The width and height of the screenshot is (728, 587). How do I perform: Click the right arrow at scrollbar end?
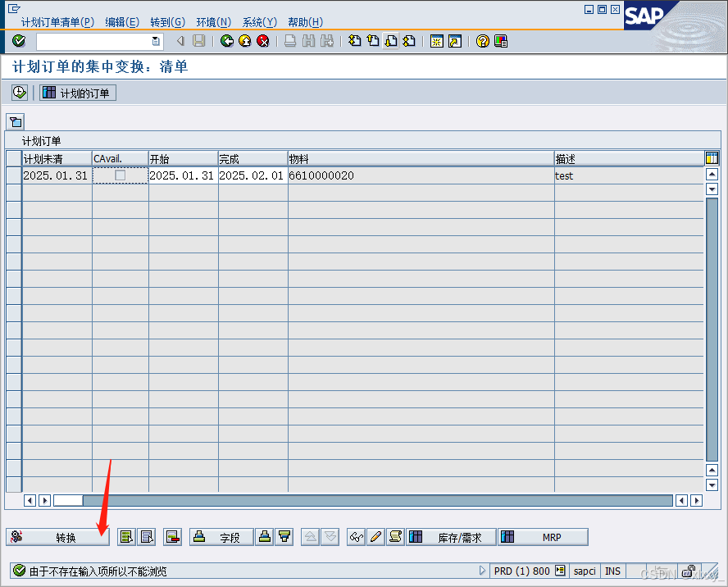(696, 500)
